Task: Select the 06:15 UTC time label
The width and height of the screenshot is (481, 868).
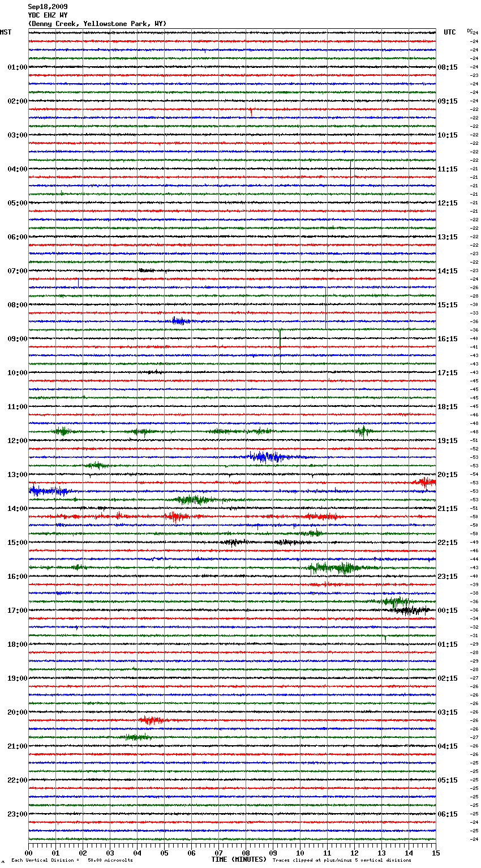Action: (x=448, y=814)
